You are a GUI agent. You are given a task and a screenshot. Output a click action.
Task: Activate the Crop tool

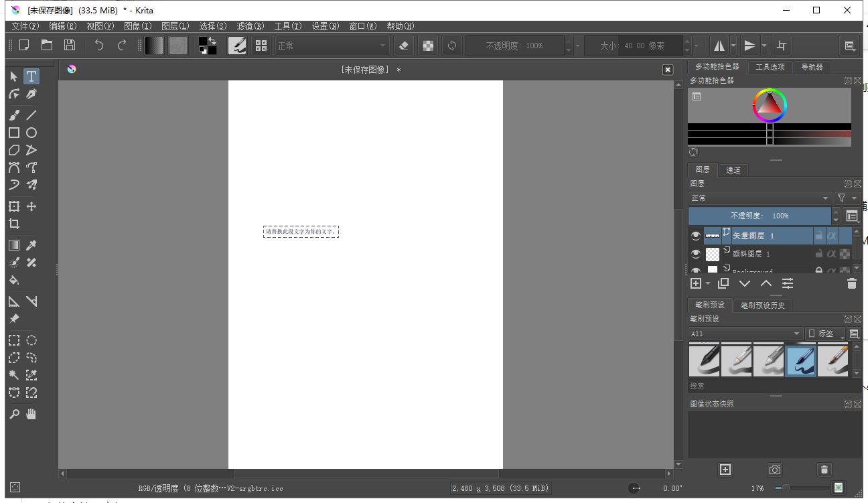tap(14, 224)
